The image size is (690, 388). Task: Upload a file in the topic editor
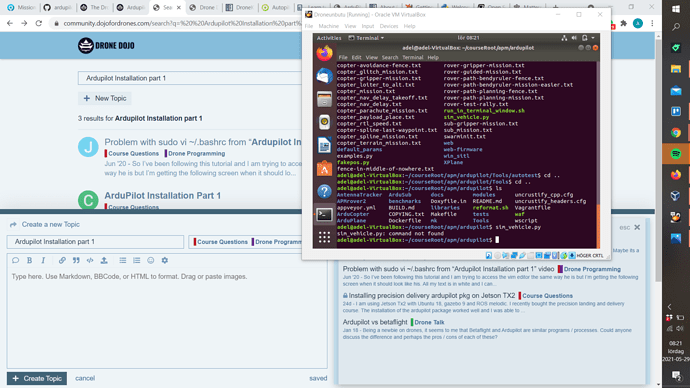point(104,260)
